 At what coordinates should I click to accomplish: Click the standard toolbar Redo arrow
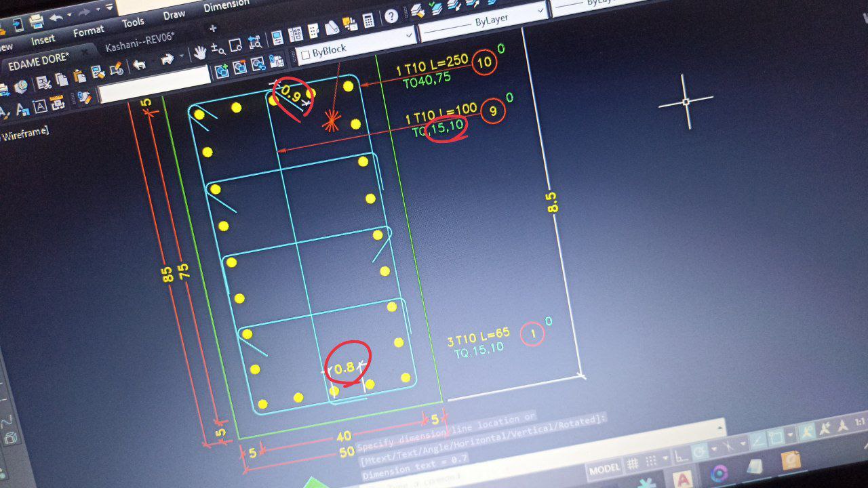pos(167,60)
